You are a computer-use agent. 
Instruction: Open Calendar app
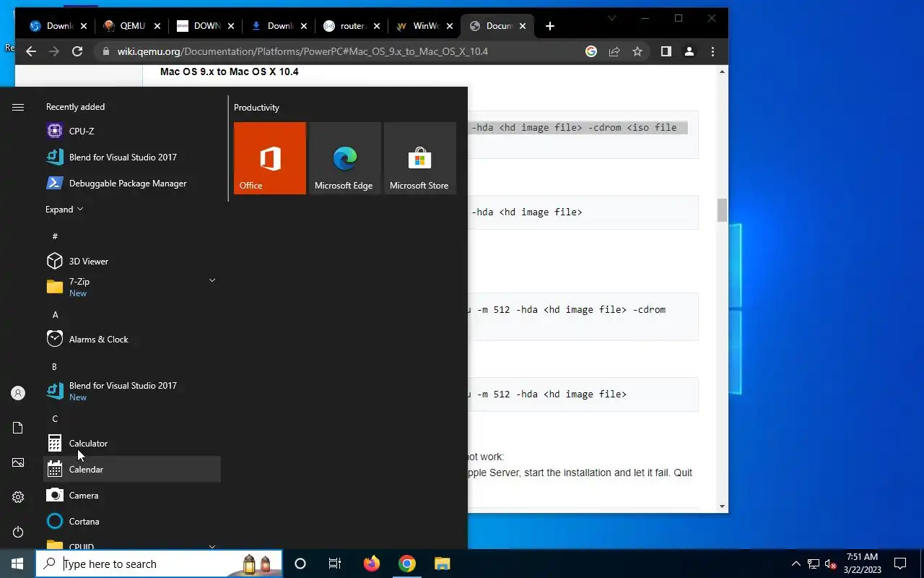[x=132, y=469]
